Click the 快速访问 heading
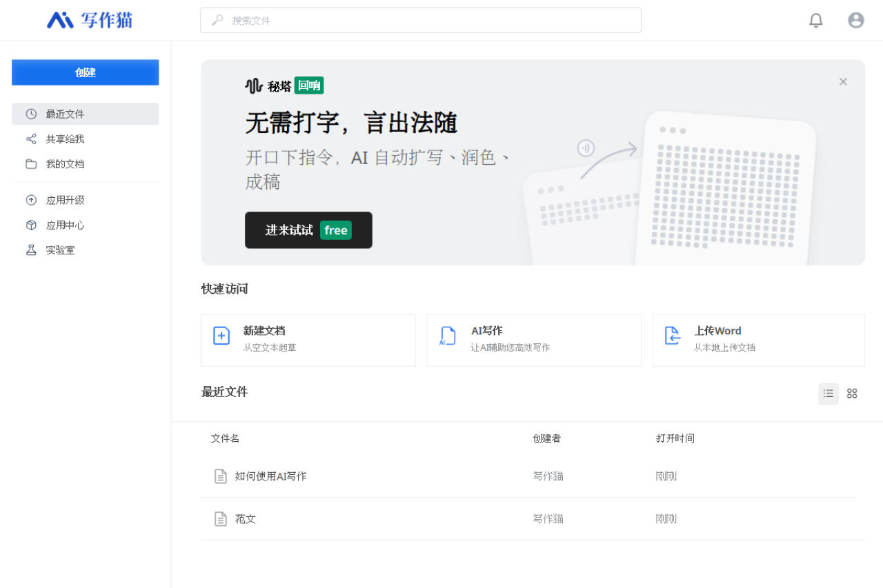Image resolution: width=883 pixels, height=588 pixels. (225, 289)
